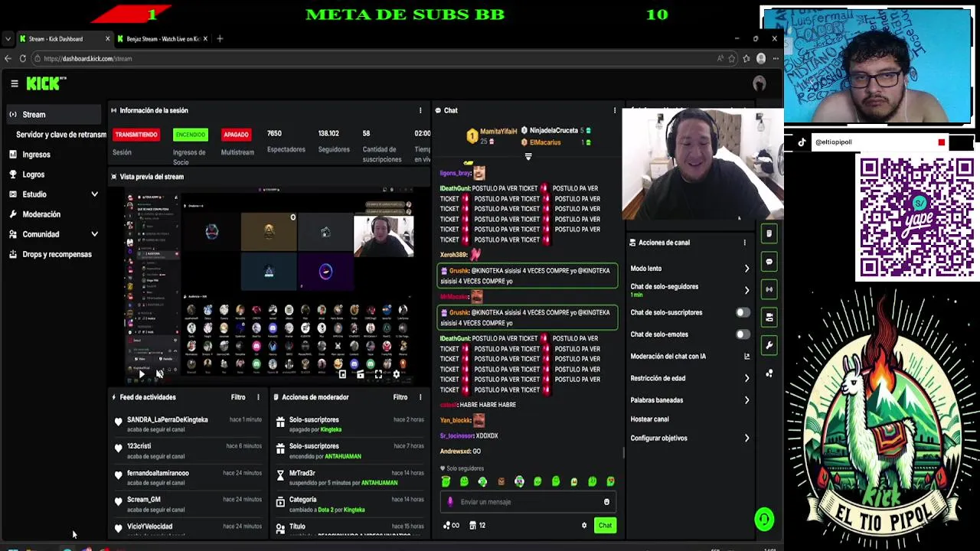This screenshot has height=551, width=980.
Task: Open user avatar in dashboard header
Action: [759, 83]
